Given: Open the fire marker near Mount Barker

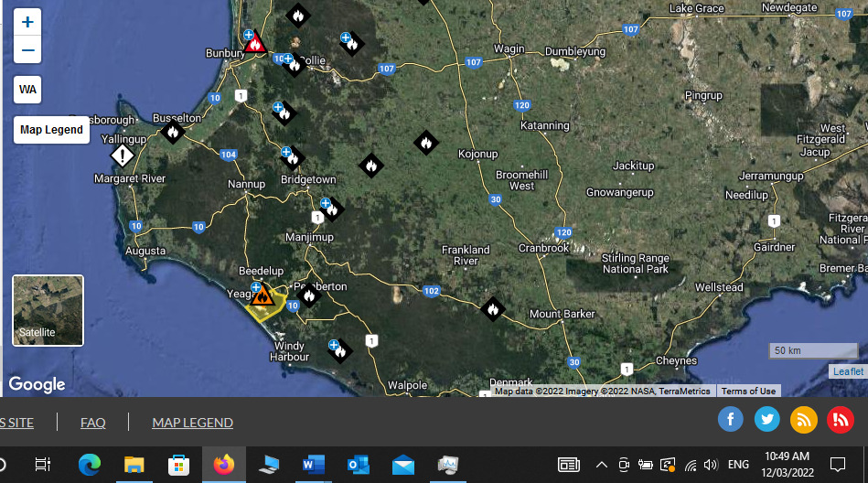Looking at the screenshot, I should coord(493,309).
